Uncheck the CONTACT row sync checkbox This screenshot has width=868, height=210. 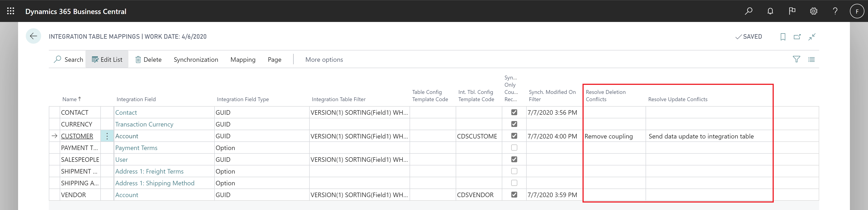[x=514, y=112]
